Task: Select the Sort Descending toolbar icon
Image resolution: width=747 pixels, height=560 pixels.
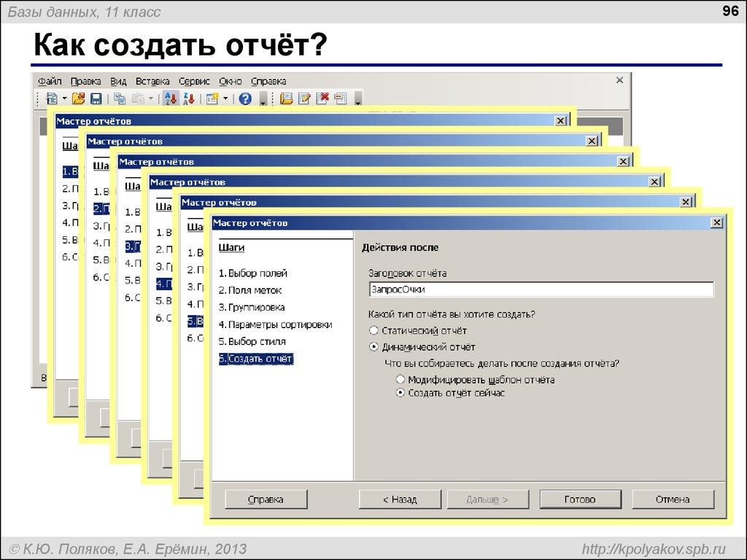Action: coord(187,97)
